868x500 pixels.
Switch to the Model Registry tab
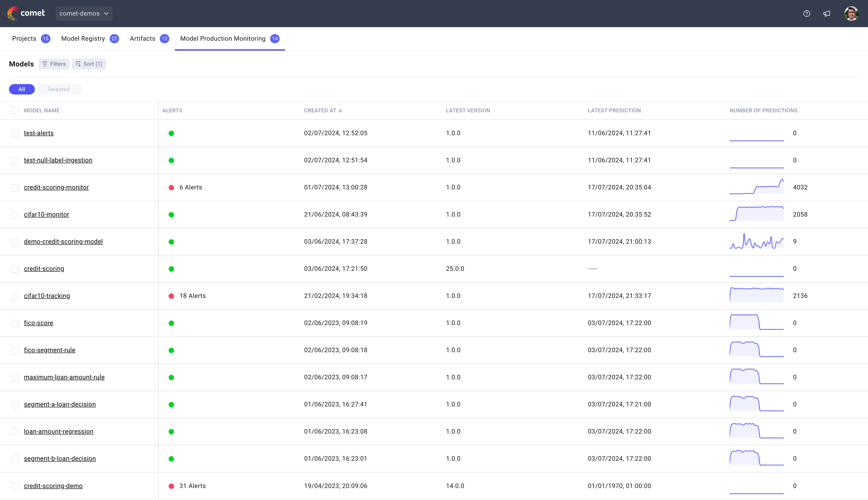(x=83, y=38)
